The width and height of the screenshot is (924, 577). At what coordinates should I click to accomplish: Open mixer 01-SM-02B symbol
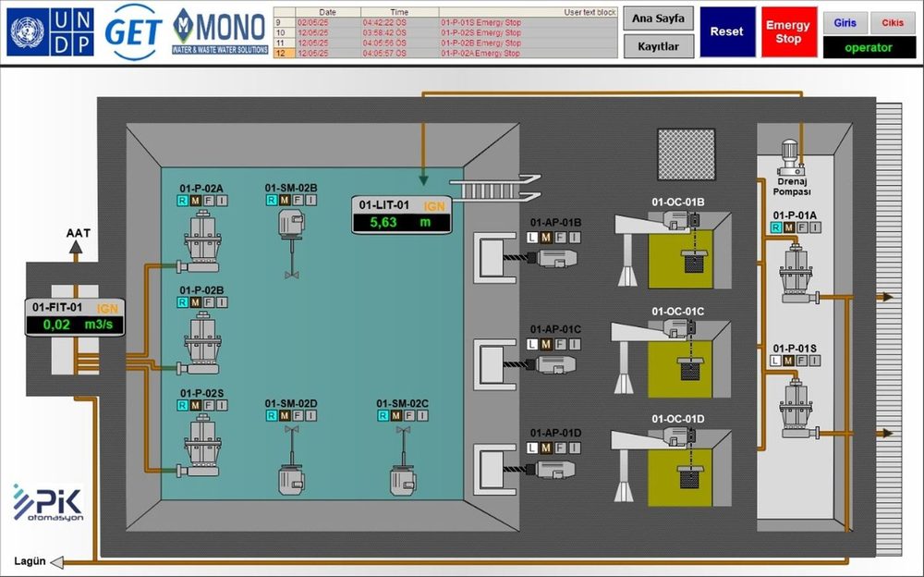(291, 244)
